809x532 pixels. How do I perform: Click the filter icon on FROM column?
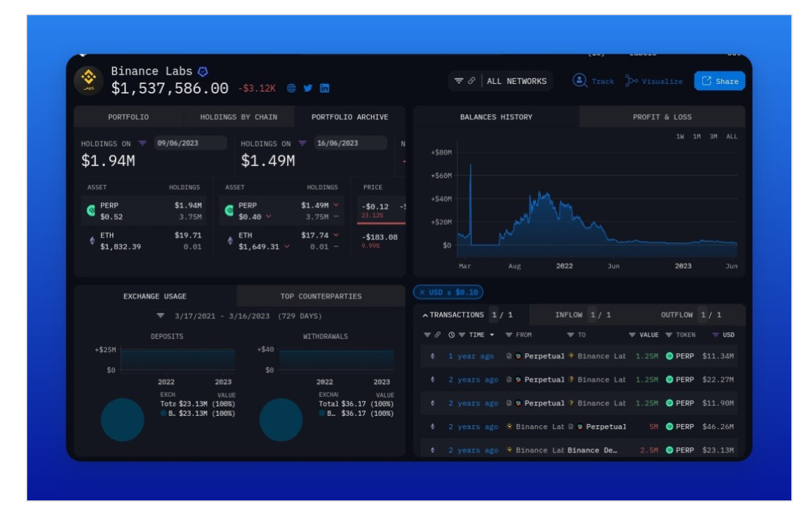(509, 335)
